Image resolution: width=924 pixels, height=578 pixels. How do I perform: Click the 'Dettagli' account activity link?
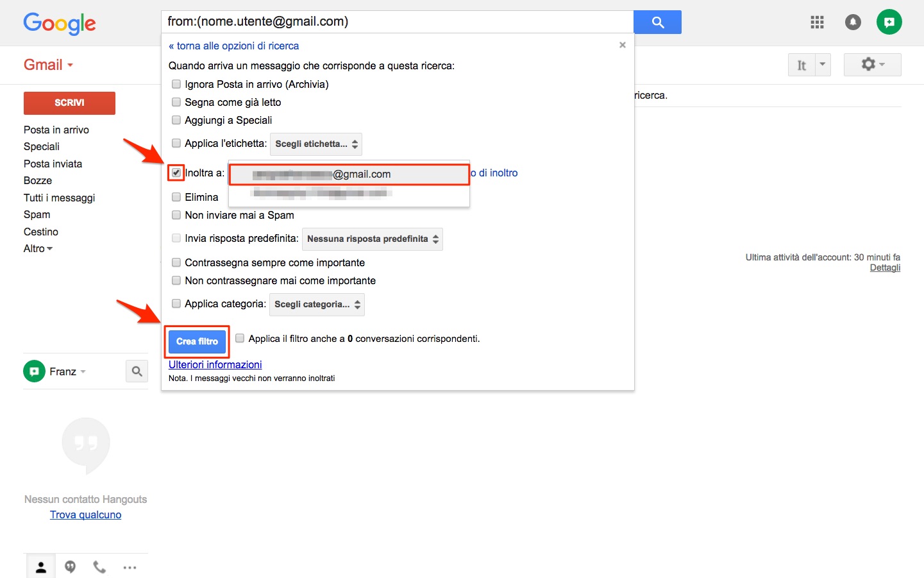coord(885,268)
